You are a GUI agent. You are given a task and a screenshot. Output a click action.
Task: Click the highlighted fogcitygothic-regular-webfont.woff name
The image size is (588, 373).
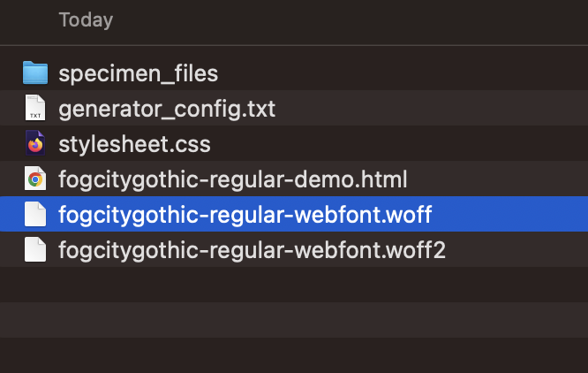[245, 215]
